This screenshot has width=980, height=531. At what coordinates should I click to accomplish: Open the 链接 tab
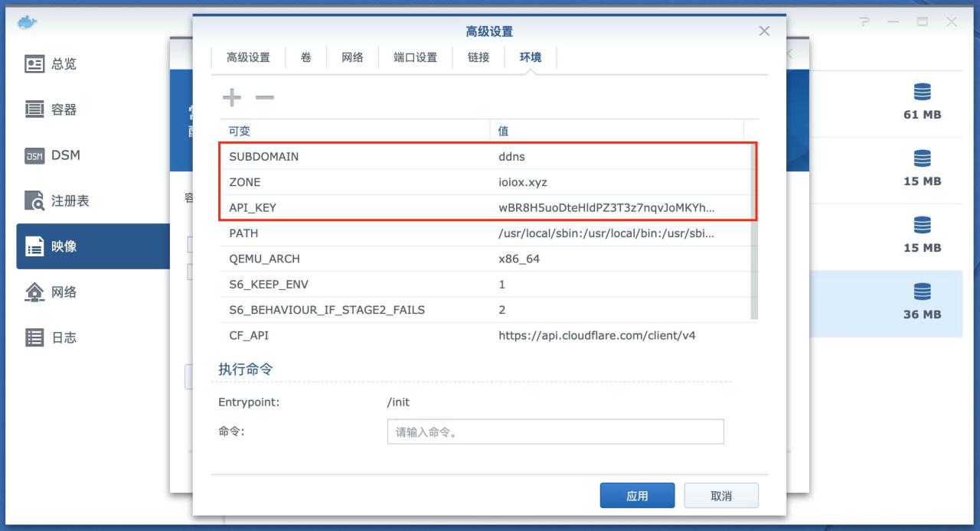coord(478,57)
